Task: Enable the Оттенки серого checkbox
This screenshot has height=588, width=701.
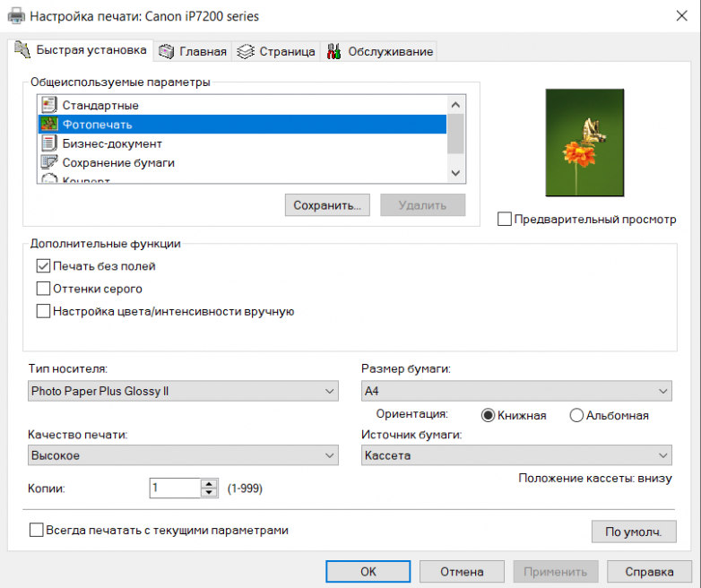Action: click(x=43, y=289)
